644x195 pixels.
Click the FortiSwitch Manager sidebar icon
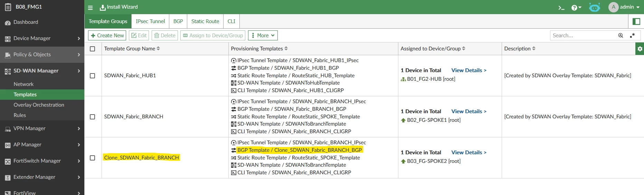(x=8, y=161)
